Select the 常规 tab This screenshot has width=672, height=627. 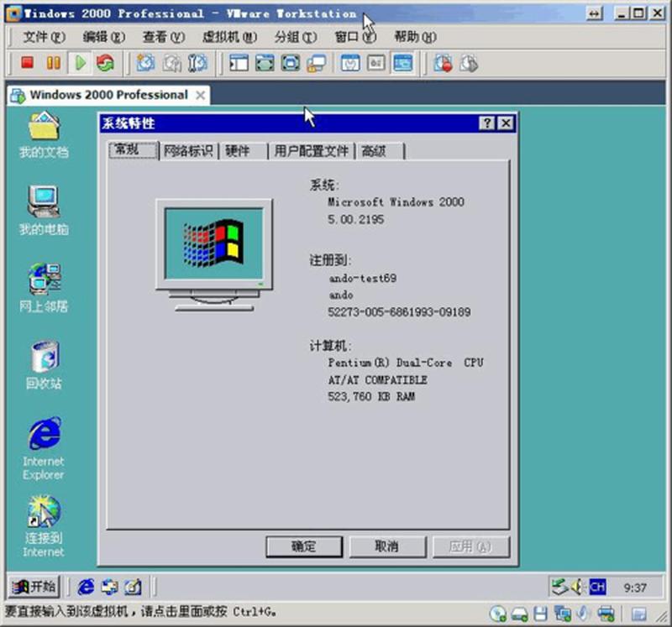click(134, 150)
